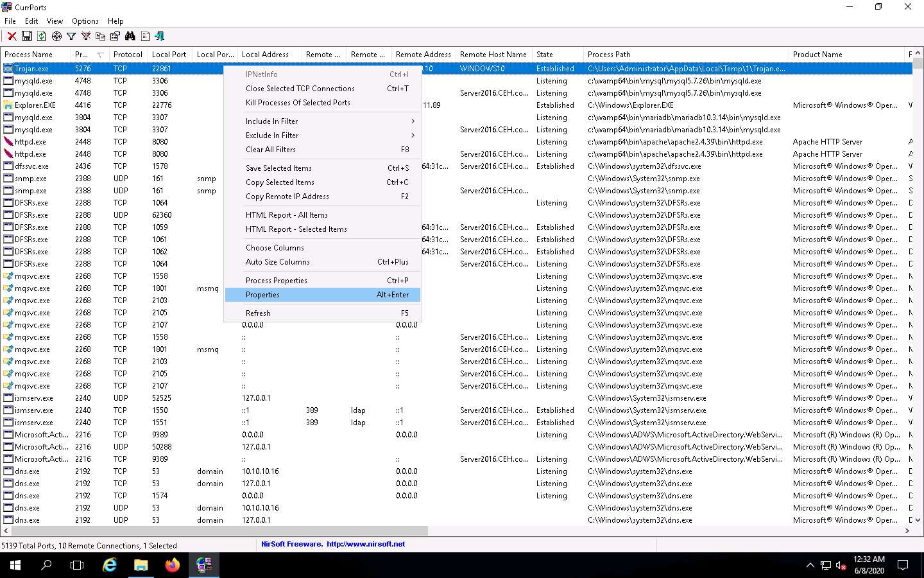Click the floppy disk save icon
The width and height of the screenshot is (924, 578).
pyautogui.click(x=27, y=36)
